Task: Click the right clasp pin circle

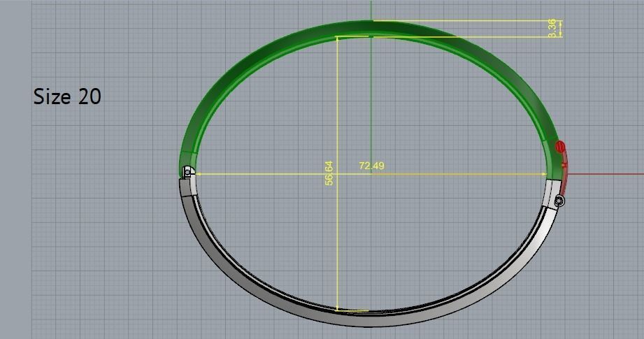Action: [x=559, y=201]
